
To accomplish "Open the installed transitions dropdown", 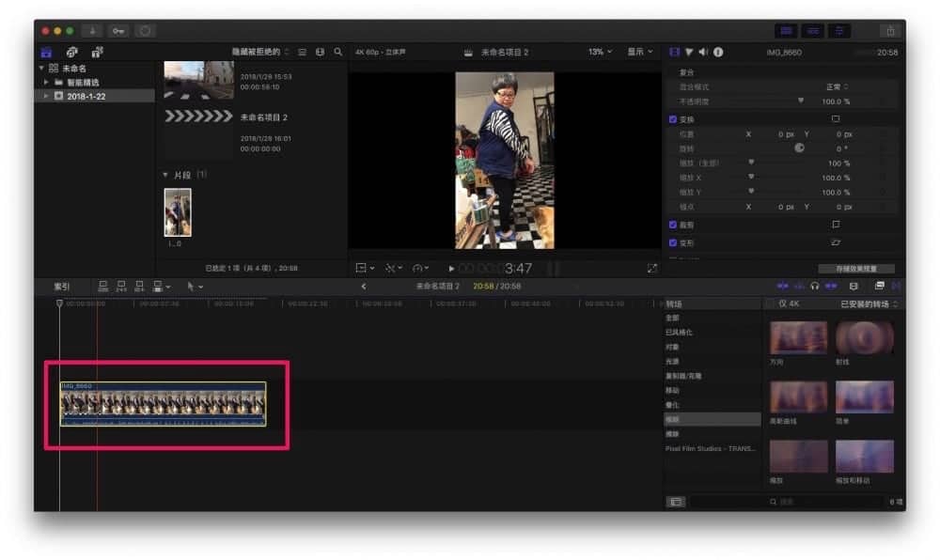I will [x=869, y=304].
